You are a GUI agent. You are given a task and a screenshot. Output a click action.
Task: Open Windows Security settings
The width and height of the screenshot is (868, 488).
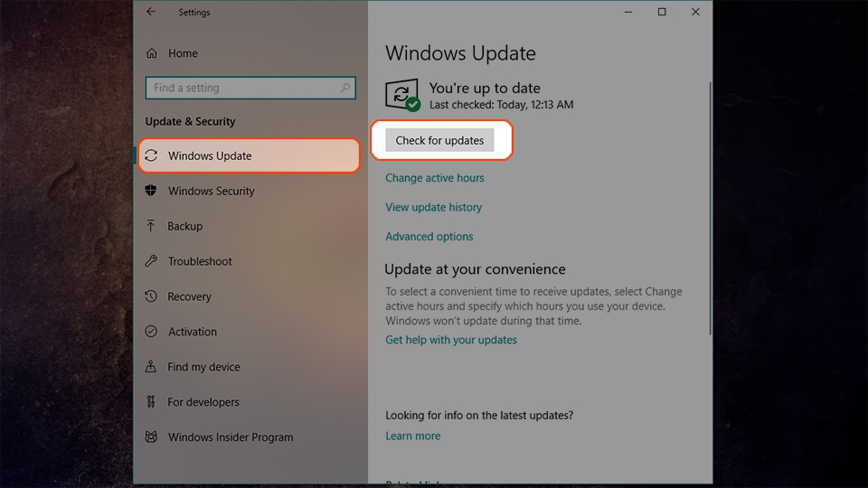coord(212,191)
